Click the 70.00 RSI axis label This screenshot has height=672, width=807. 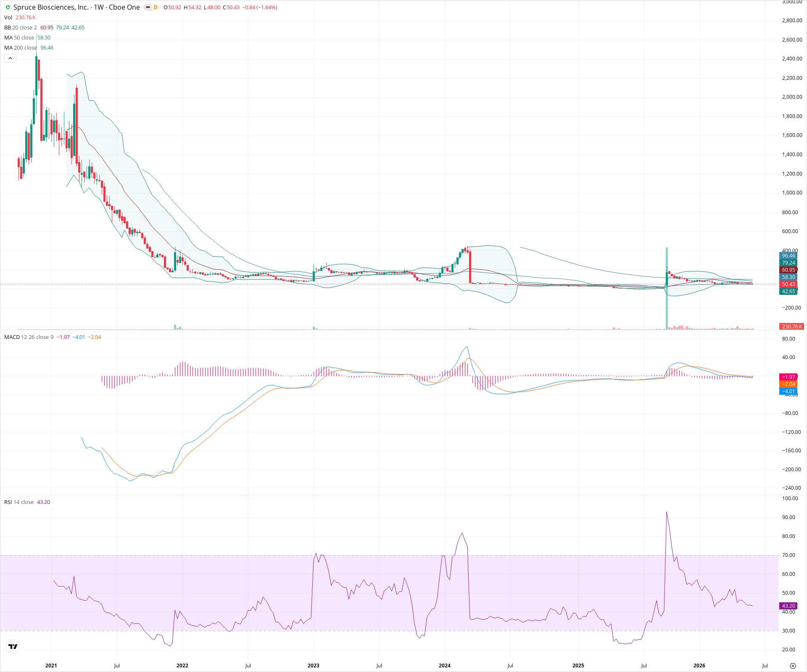789,555
